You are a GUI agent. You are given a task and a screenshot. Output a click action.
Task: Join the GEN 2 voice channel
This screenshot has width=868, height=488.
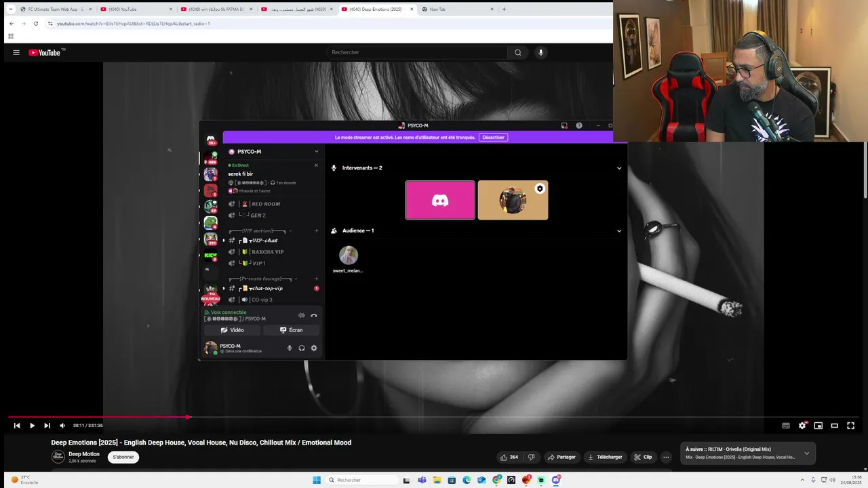(x=258, y=216)
